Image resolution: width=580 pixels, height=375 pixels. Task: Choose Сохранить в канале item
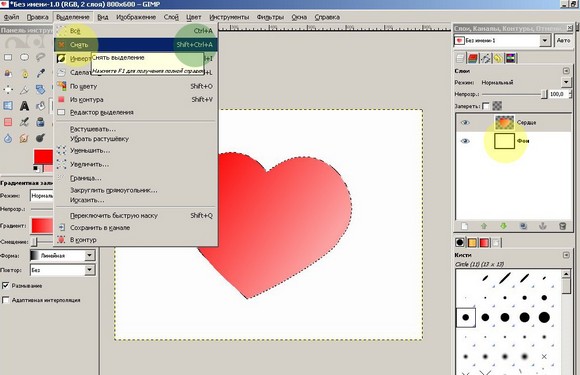pyautogui.click(x=136, y=228)
